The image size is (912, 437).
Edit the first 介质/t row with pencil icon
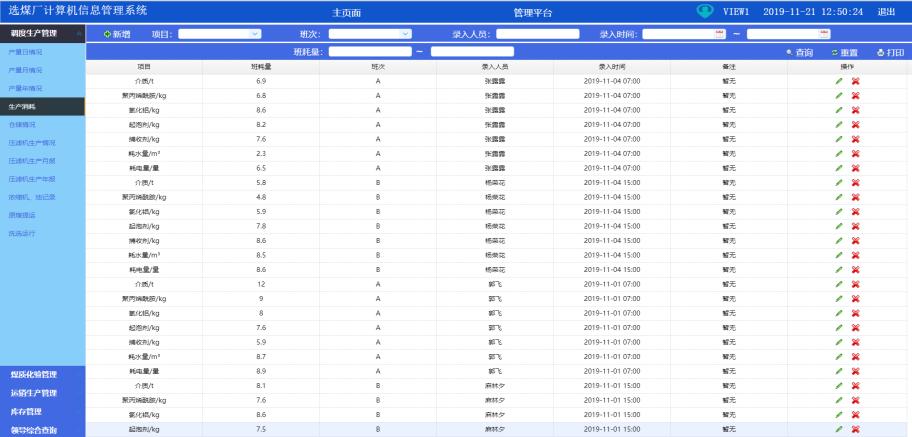(x=839, y=80)
